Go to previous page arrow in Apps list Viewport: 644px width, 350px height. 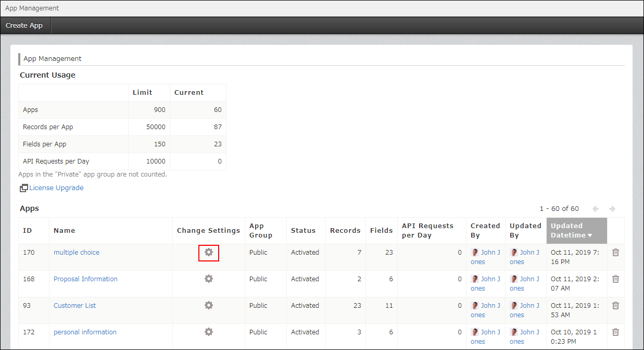pos(596,208)
